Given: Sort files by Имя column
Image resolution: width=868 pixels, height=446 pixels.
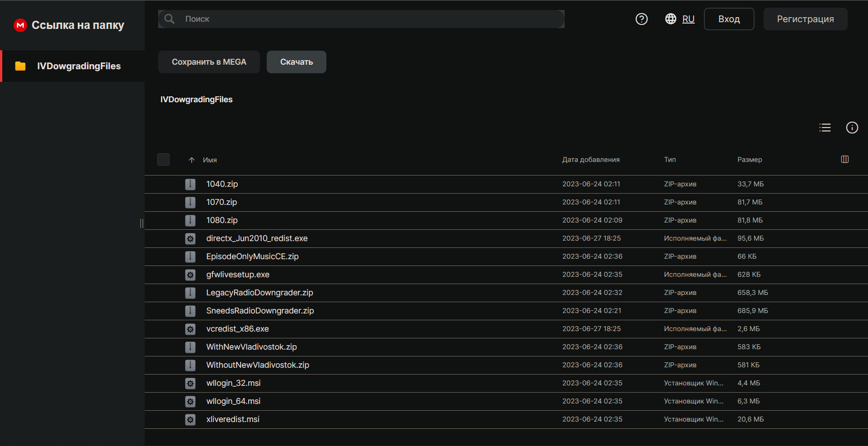Looking at the screenshot, I should (210, 160).
